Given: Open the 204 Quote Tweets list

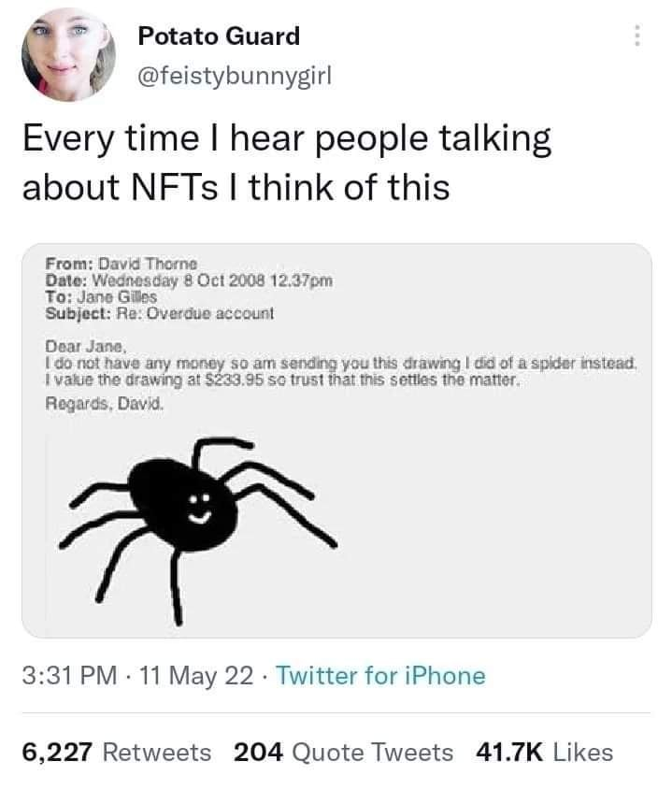Looking at the screenshot, I should 341,751.
